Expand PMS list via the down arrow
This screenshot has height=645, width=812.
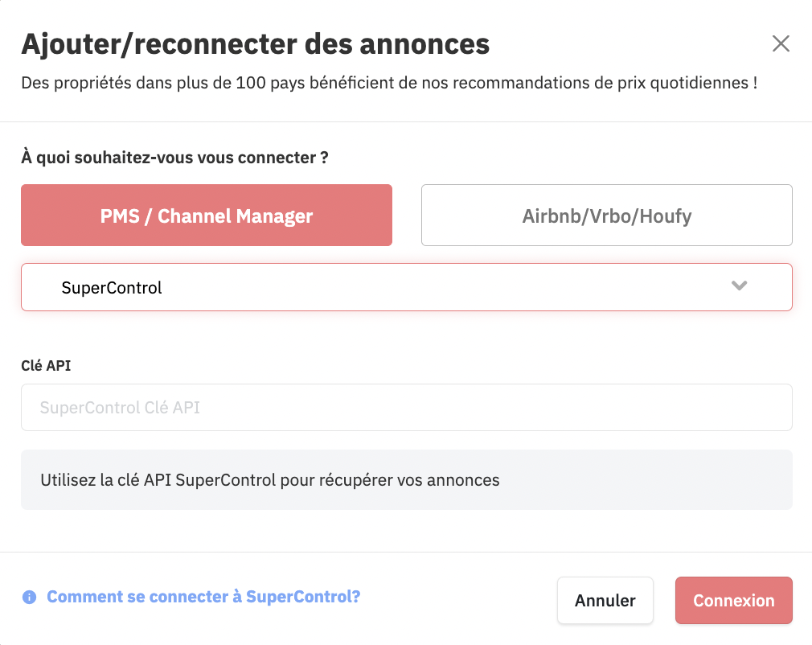739,286
